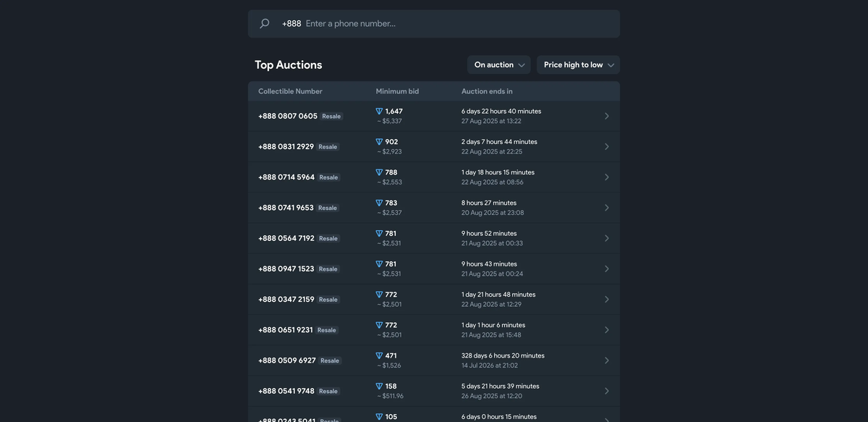The image size is (868, 422).
Task: Open the Price high to low sort dropdown
Action: 578,65
